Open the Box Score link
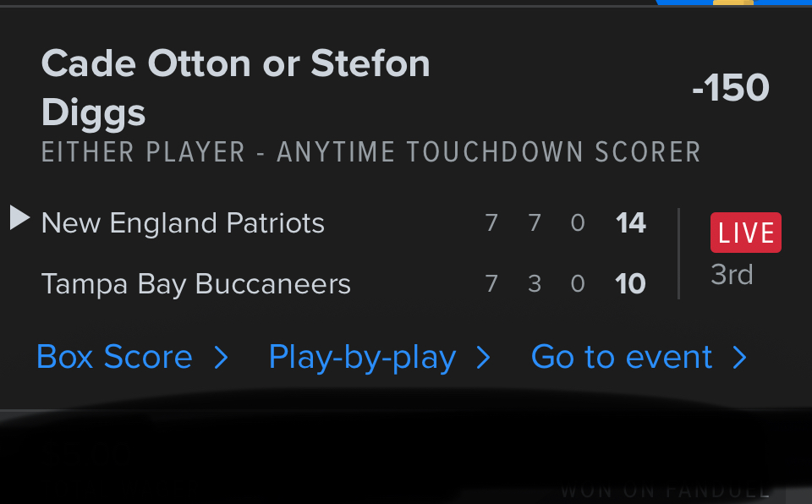812x504 pixels. [x=114, y=358]
